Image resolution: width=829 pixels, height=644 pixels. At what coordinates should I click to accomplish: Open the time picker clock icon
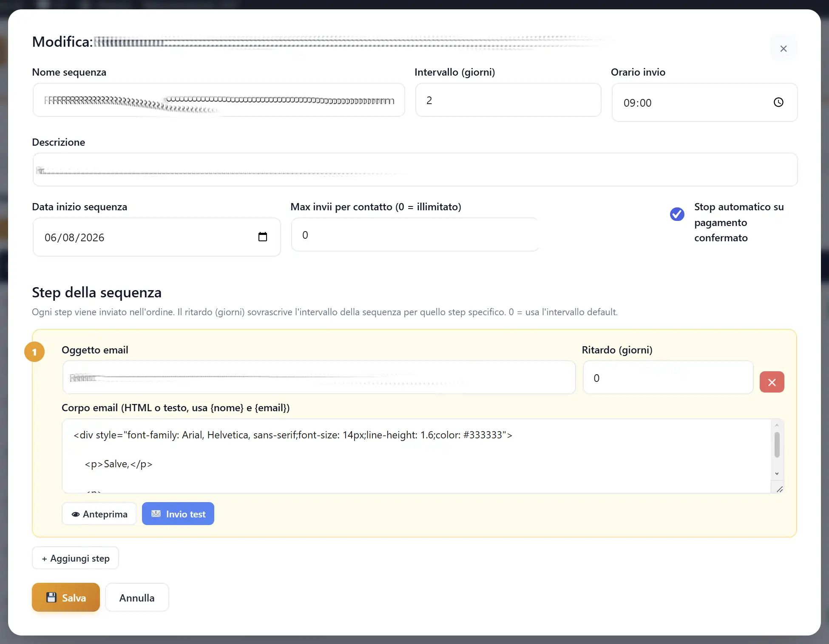point(778,102)
